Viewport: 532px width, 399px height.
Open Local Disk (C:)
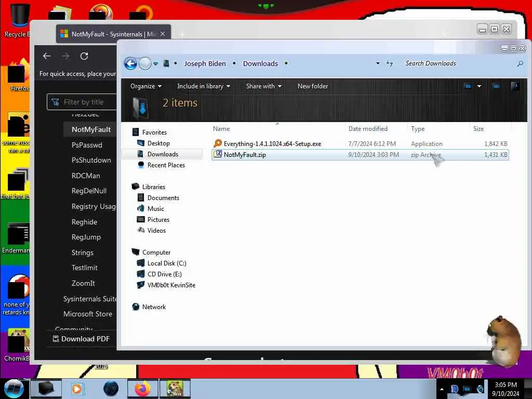tap(166, 263)
